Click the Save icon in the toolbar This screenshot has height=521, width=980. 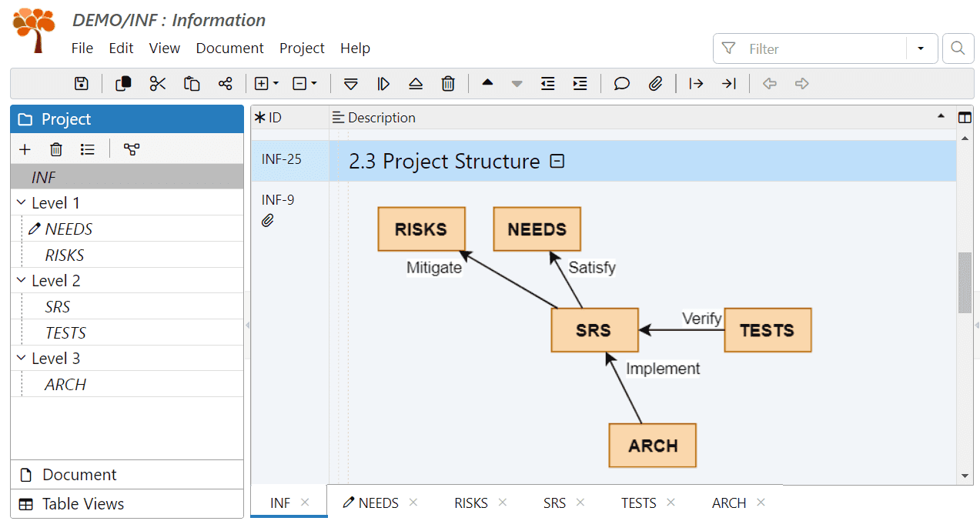click(82, 84)
